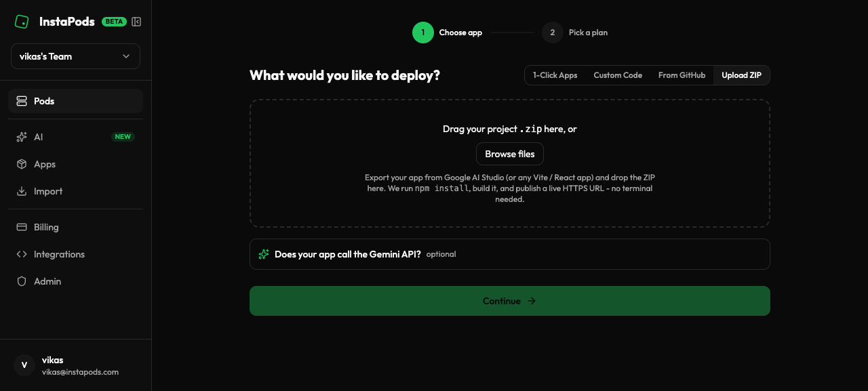Go to Apps in the sidebar
This screenshot has width=868, height=391.
75,164
